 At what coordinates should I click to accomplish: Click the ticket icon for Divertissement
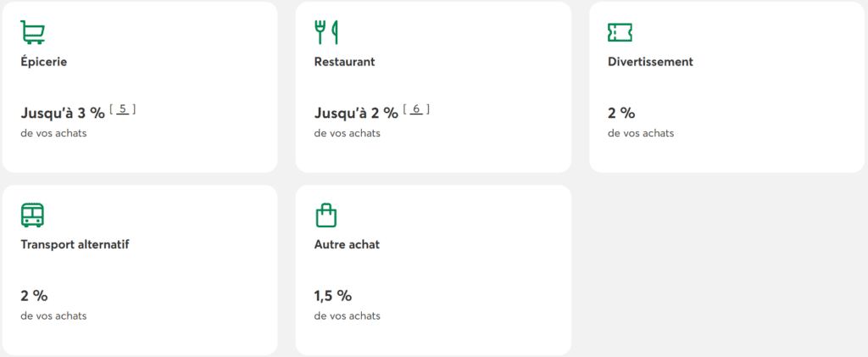(x=620, y=32)
